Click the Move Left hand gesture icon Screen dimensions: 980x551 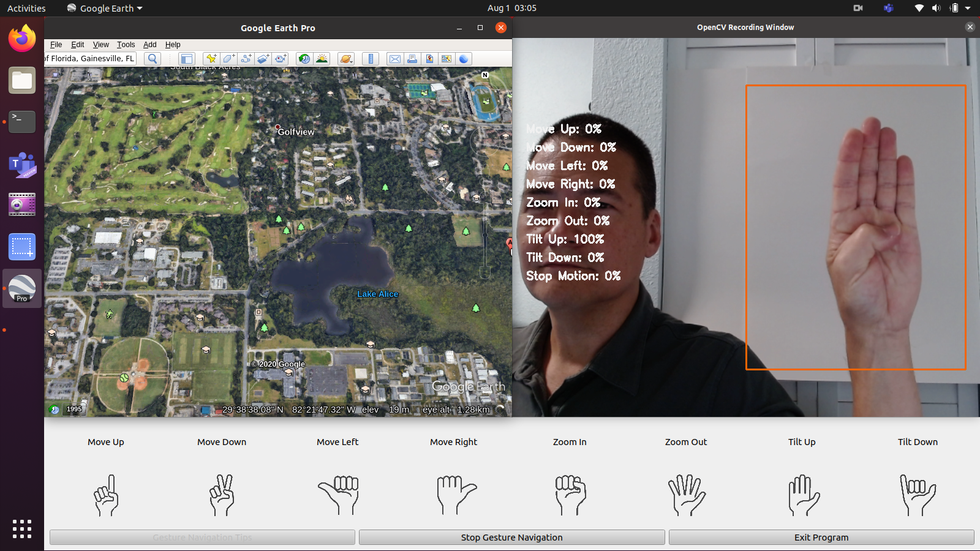point(338,495)
